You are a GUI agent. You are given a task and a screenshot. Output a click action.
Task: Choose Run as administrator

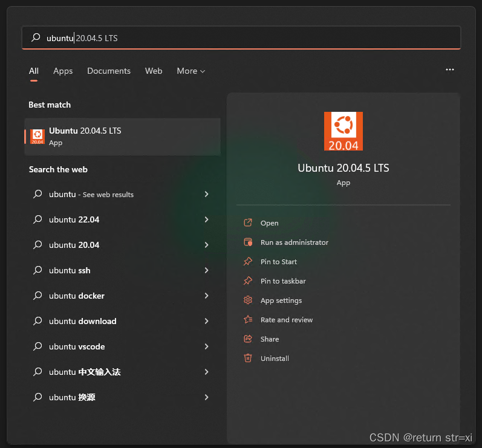[x=295, y=242]
